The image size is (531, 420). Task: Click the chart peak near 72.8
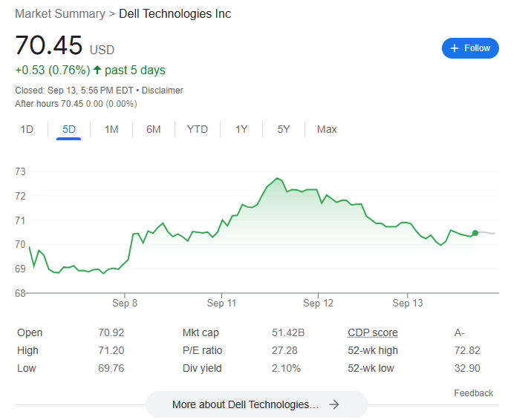point(277,178)
